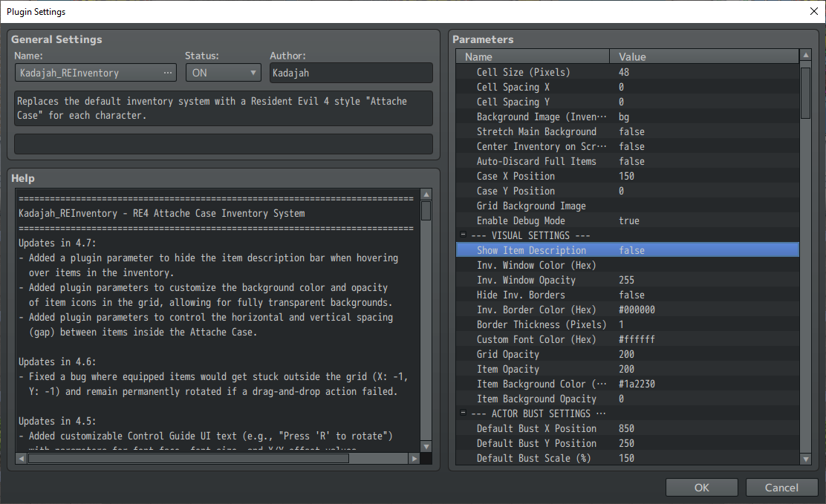The width and height of the screenshot is (826, 504).
Task: Select the Show Item Description parameter
Action: 628,250
